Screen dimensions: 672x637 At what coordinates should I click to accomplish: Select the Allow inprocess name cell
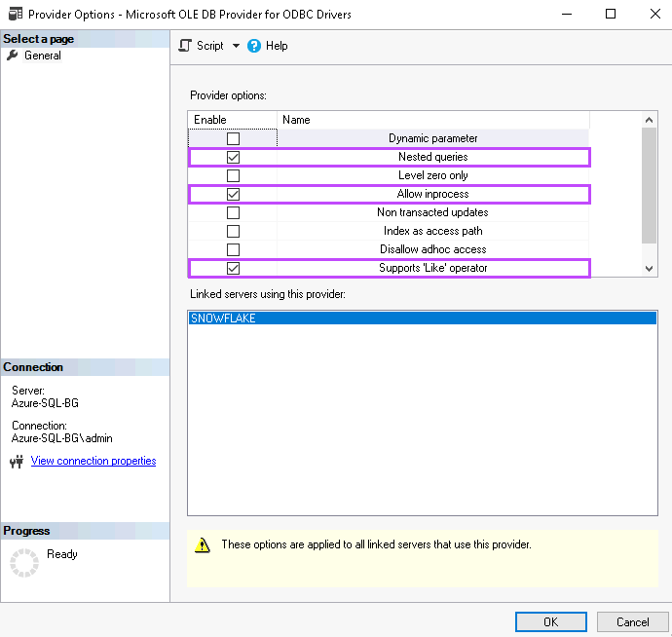coord(433,194)
